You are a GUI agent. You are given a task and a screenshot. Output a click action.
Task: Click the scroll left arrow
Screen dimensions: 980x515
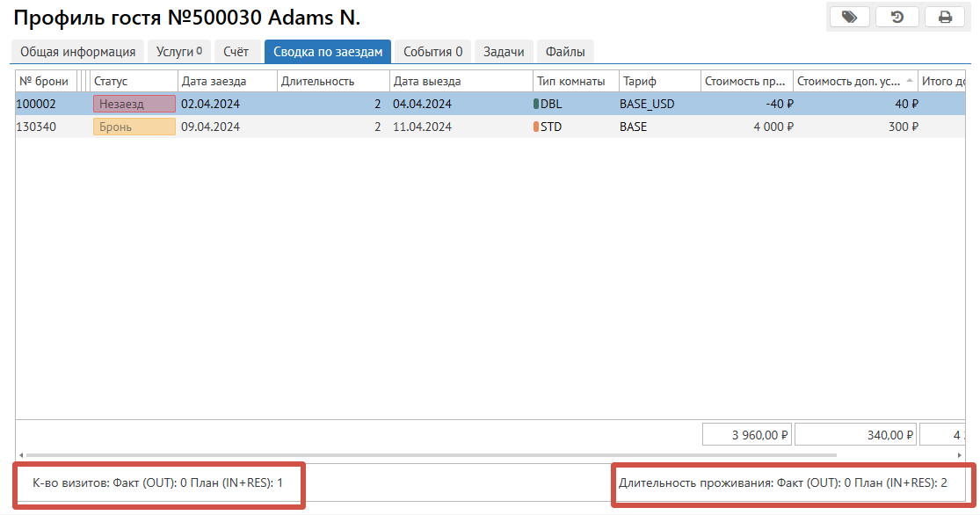click(21, 455)
